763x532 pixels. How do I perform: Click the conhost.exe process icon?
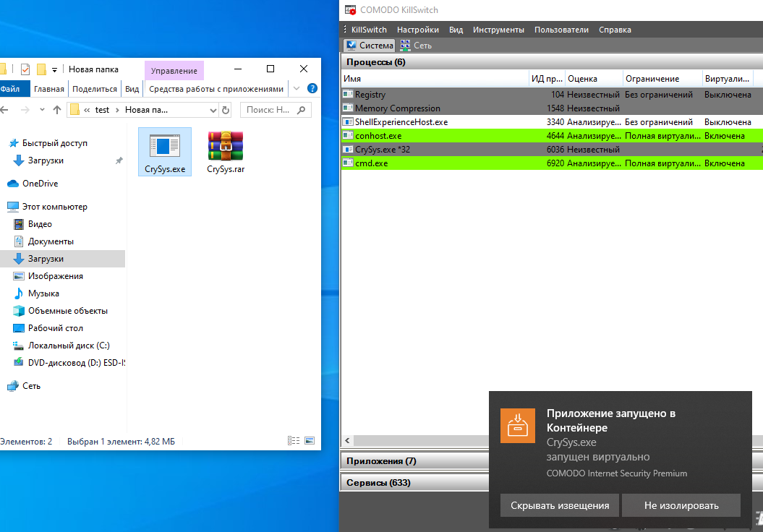click(x=348, y=135)
